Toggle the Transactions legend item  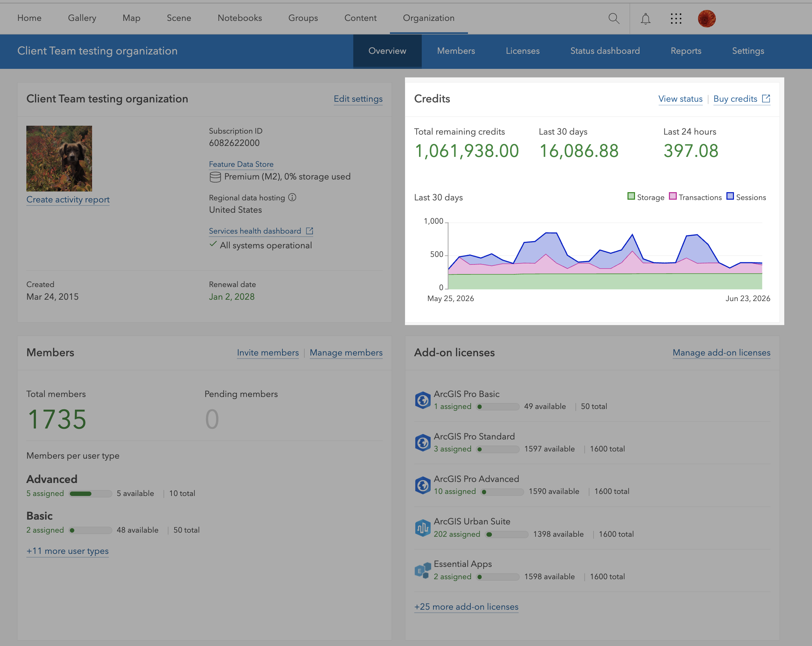(x=695, y=197)
